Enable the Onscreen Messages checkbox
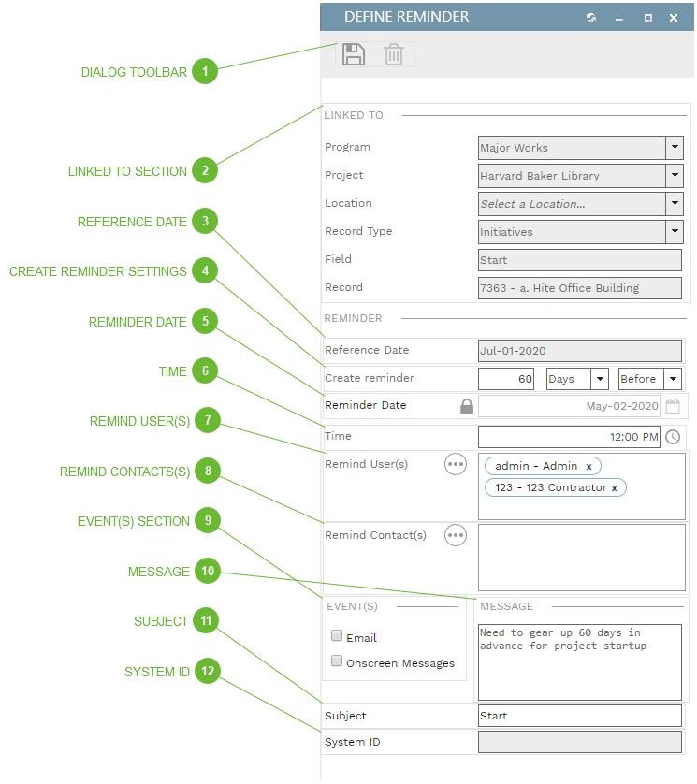Viewport: 697px width, 784px height. 337,661
